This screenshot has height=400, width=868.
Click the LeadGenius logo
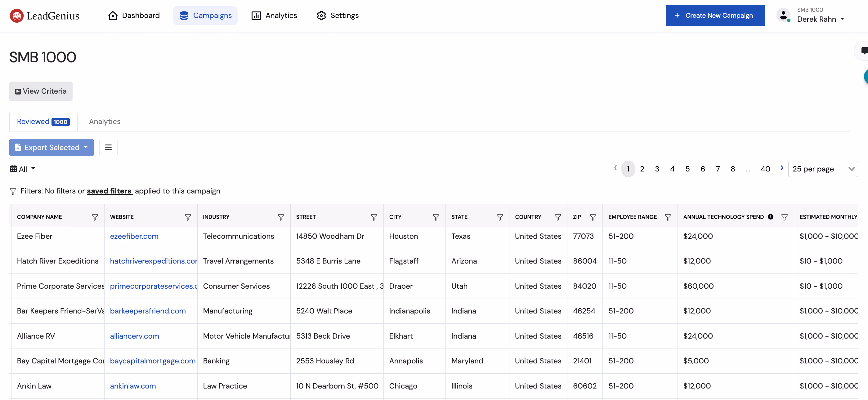(x=44, y=16)
